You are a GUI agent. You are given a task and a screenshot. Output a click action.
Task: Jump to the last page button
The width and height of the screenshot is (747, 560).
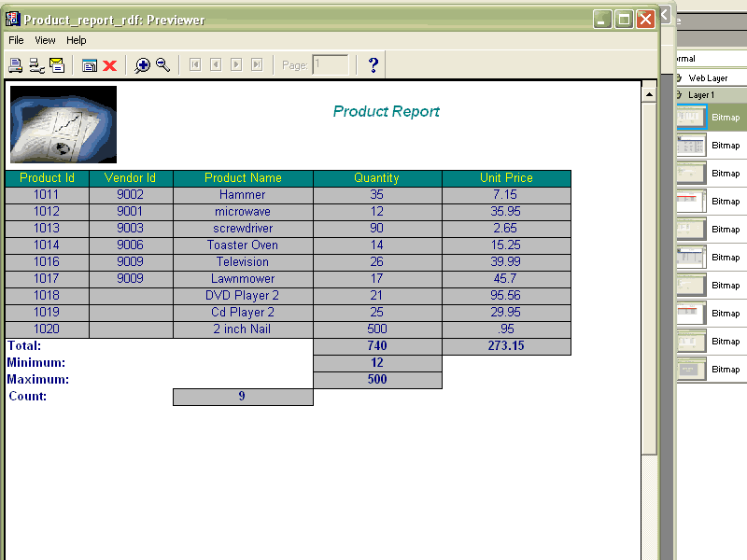coord(257,65)
